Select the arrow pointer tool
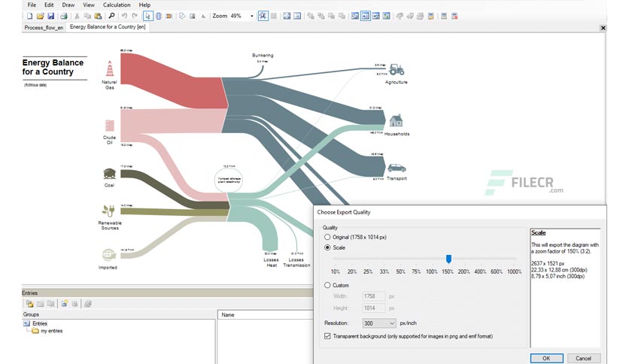Screen dimensions: 629x364 tap(147, 16)
